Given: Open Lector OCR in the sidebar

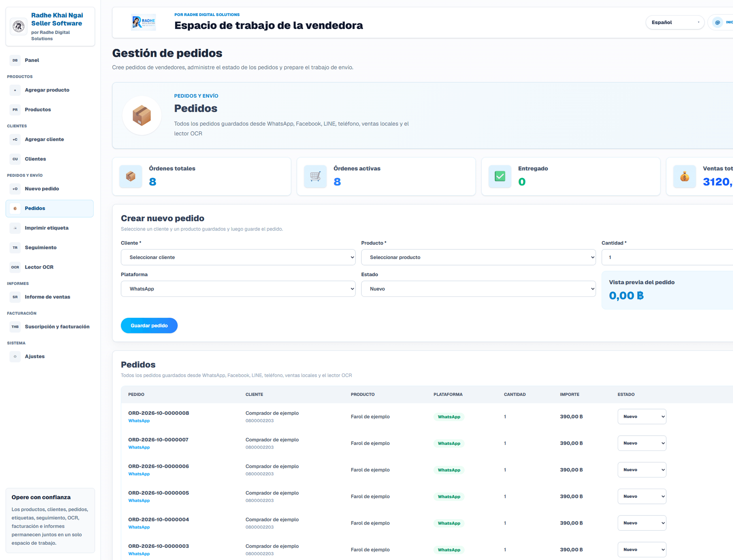Looking at the screenshot, I should [x=50, y=267].
